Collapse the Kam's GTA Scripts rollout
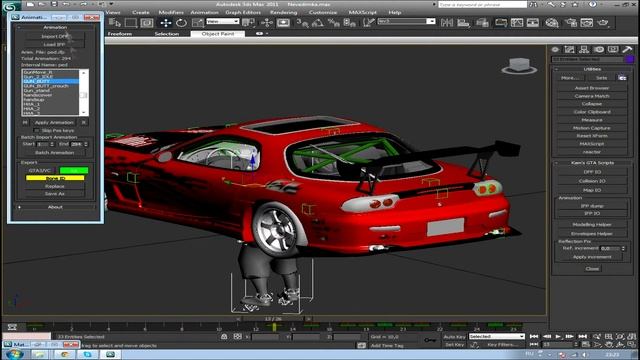Screen dimensions: 640x360 point(592,162)
